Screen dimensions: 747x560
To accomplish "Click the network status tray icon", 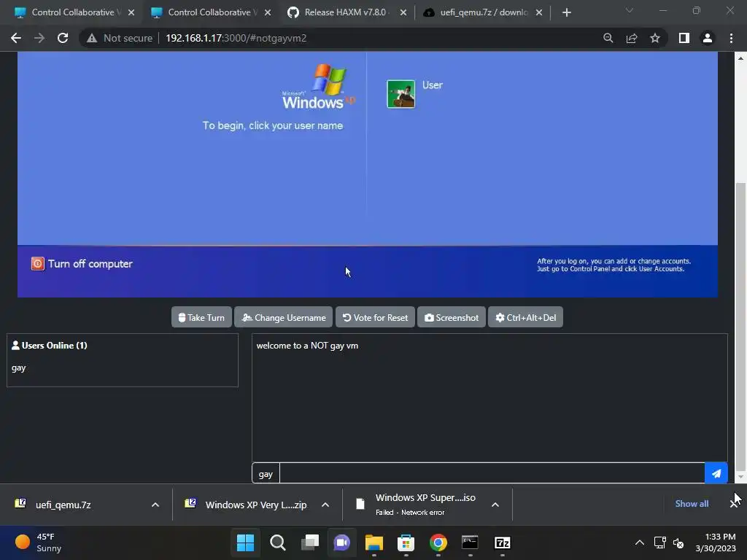I will click(x=659, y=542).
